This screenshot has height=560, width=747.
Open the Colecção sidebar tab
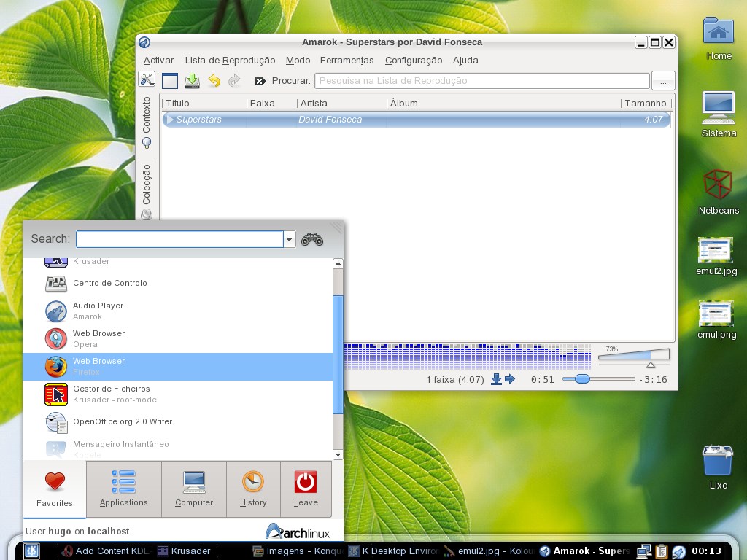[x=146, y=192]
